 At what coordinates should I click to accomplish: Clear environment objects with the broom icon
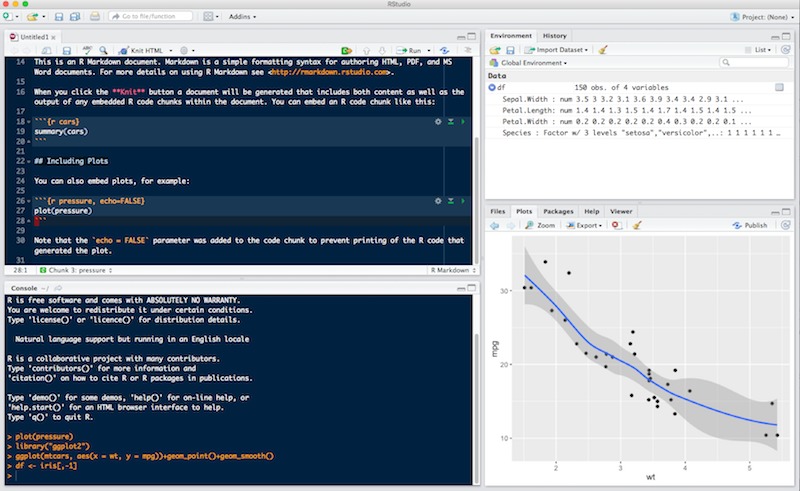601,48
